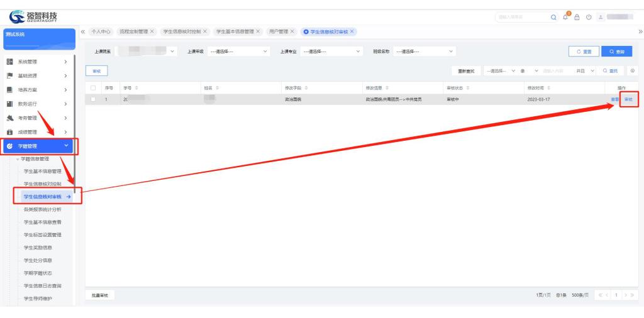The image size is (644, 318).
Task: Sort by 学号 column sort icon
Action: pos(136,89)
